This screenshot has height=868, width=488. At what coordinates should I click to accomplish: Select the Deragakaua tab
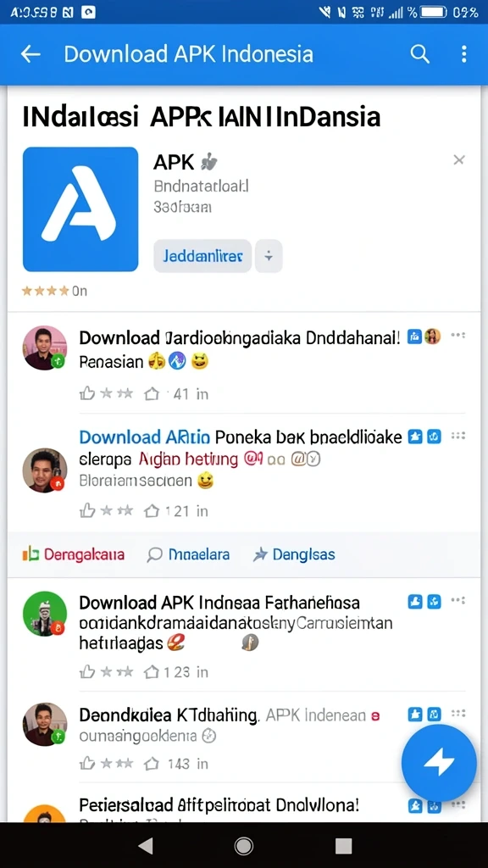[74, 554]
